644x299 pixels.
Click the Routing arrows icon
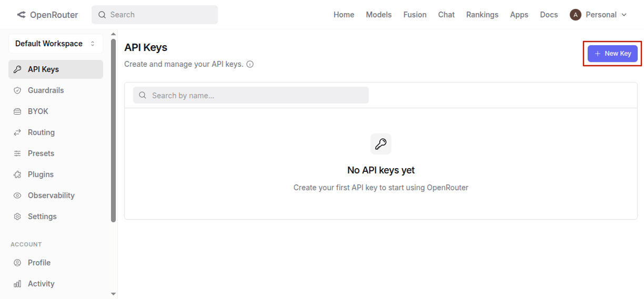coord(17,132)
